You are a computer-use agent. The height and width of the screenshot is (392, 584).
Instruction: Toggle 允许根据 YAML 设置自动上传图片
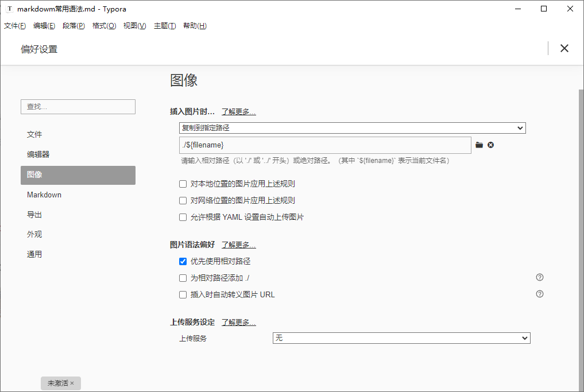(183, 217)
